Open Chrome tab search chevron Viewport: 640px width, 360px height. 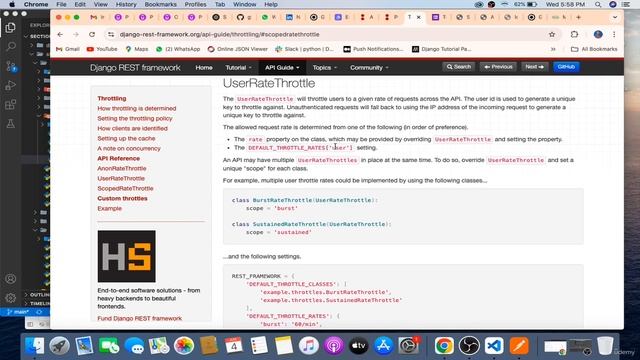[x=615, y=18]
